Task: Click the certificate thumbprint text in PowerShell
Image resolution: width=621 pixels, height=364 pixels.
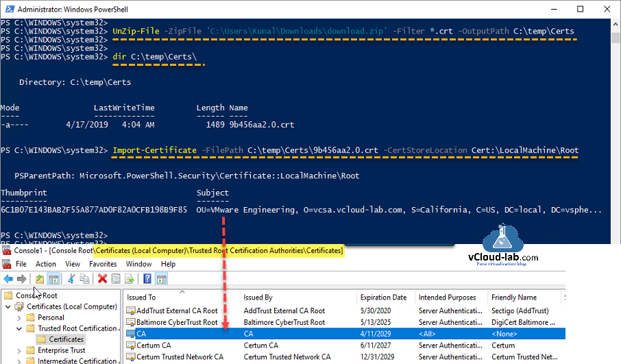Action: [x=94, y=210]
